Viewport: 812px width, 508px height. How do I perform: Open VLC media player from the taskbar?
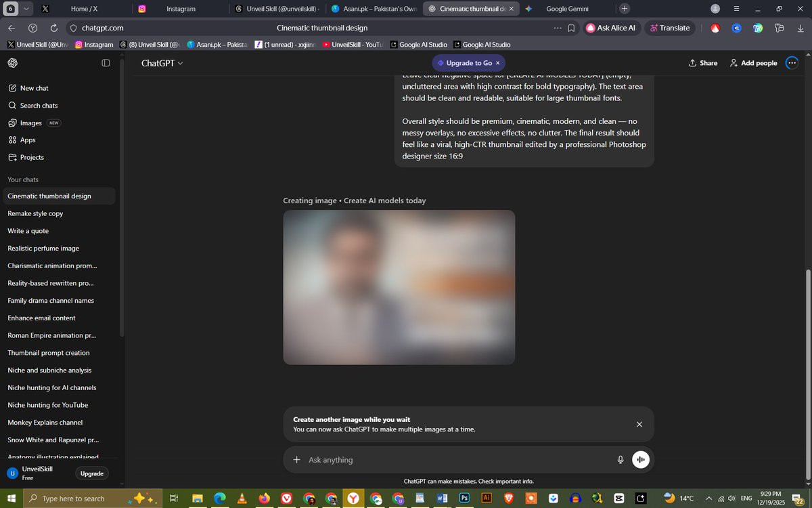tap(242, 499)
